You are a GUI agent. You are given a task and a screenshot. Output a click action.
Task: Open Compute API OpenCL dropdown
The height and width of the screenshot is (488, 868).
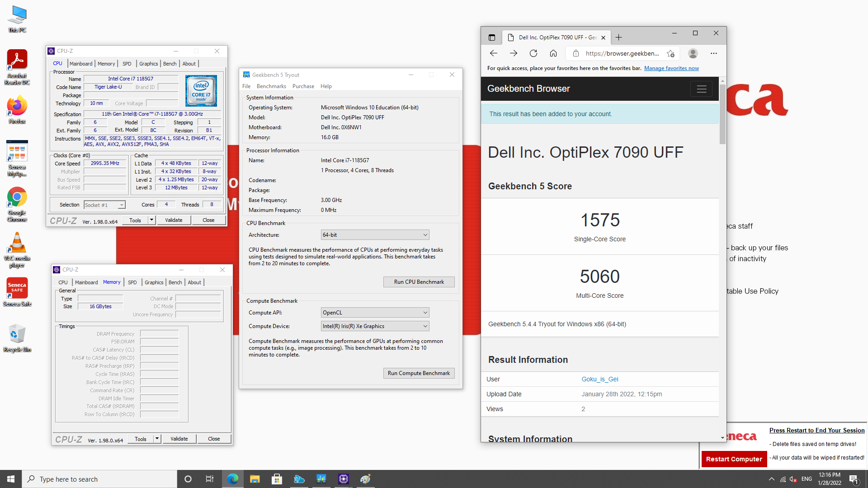point(375,313)
